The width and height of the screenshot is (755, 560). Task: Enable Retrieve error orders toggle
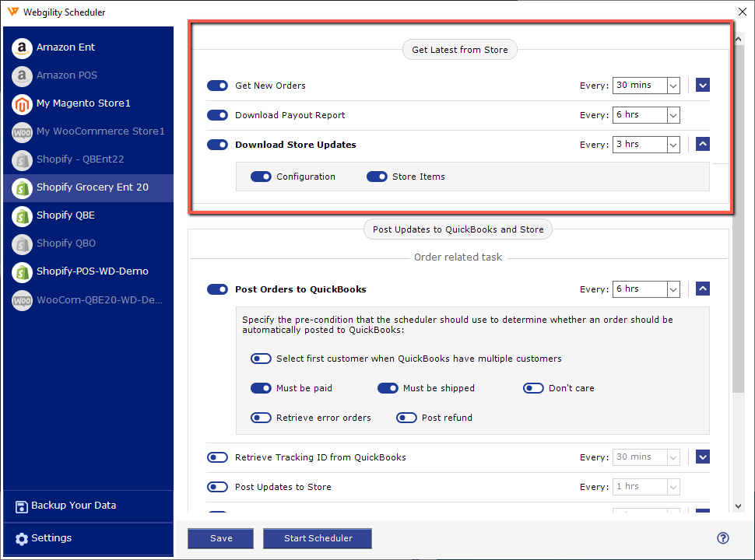click(261, 418)
